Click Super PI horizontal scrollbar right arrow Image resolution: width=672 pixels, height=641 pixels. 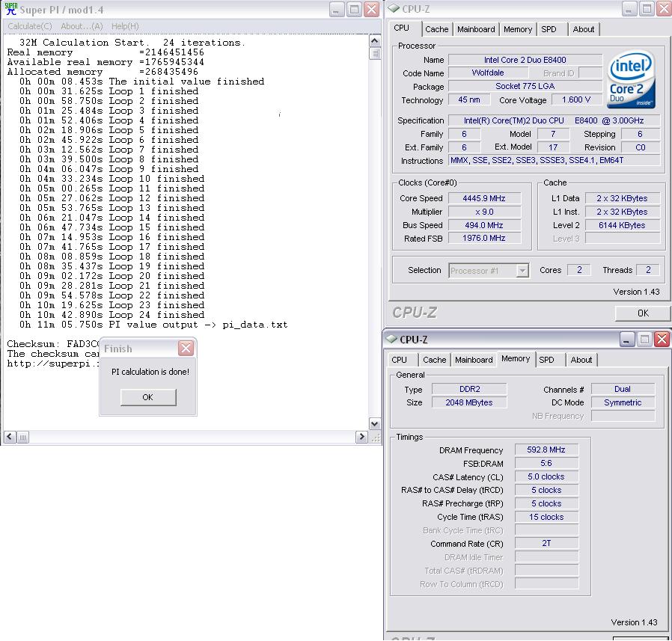coord(361,437)
